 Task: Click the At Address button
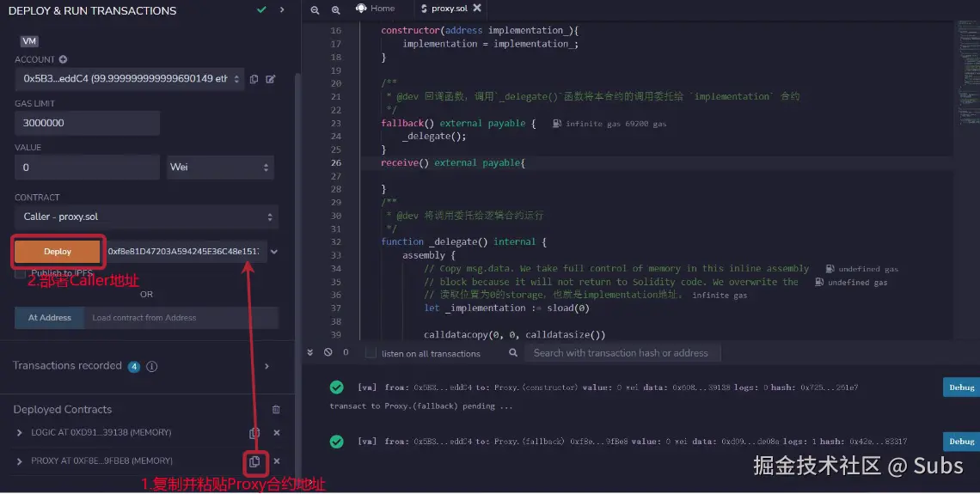[x=49, y=318]
